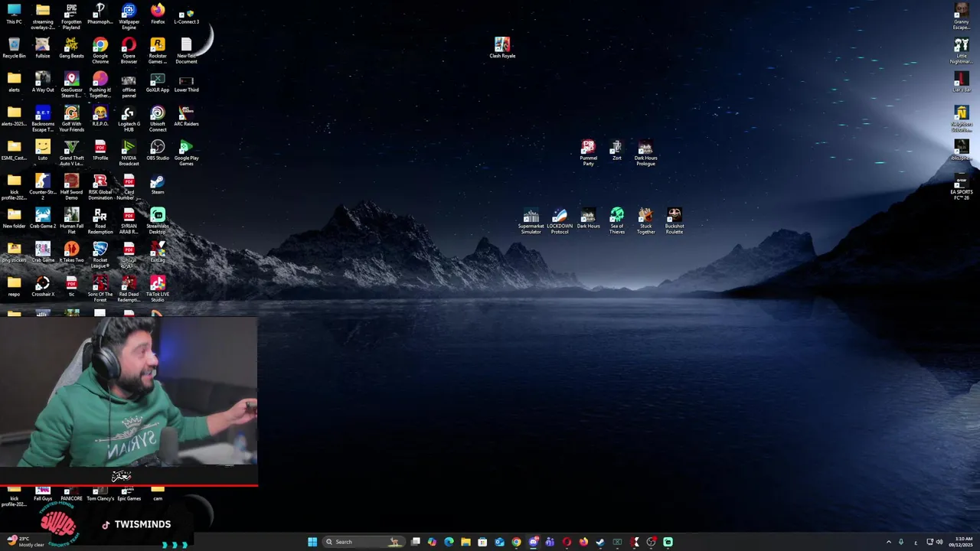Image resolution: width=980 pixels, height=551 pixels.
Task: Show hidden system tray icons
Action: [889, 542]
